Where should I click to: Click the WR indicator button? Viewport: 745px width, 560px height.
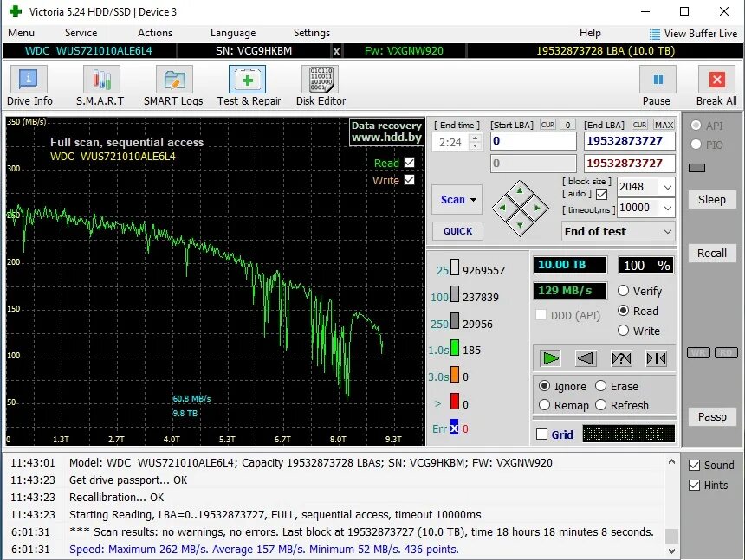click(x=698, y=352)
